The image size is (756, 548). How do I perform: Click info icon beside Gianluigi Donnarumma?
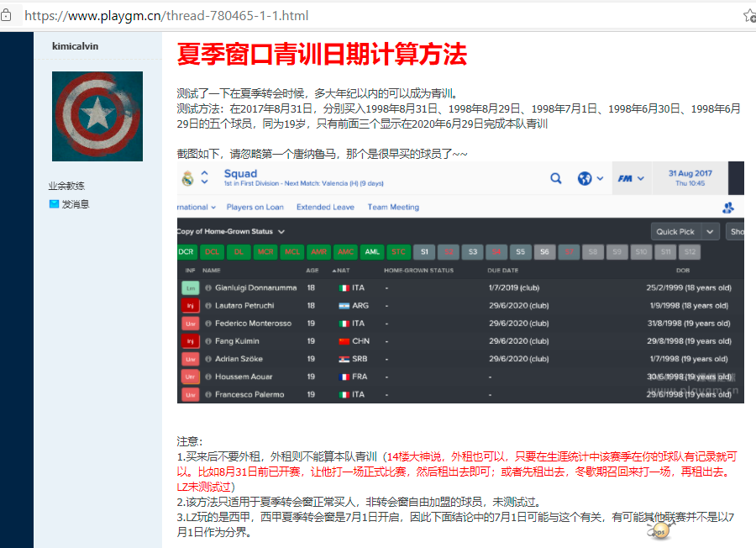click(x=208, y=288)
